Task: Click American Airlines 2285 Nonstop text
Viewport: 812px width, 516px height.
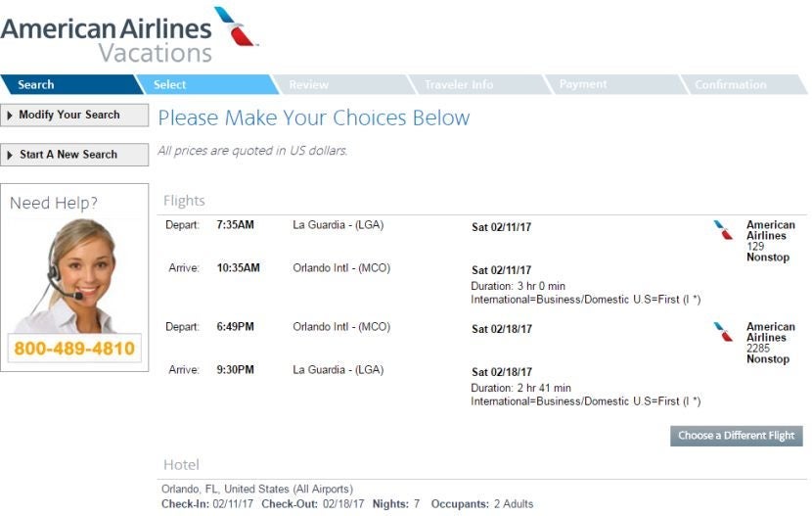Action: click(770, 343)
